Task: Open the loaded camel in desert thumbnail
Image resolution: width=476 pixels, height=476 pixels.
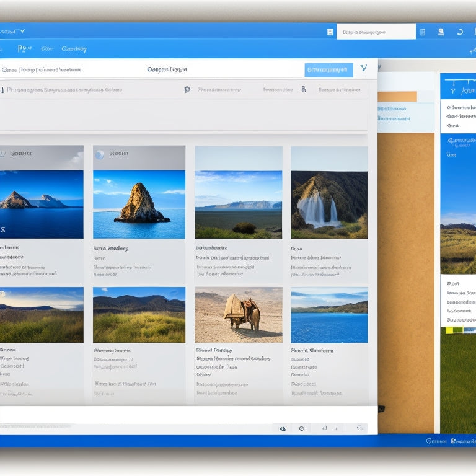Action: (239, 315)
